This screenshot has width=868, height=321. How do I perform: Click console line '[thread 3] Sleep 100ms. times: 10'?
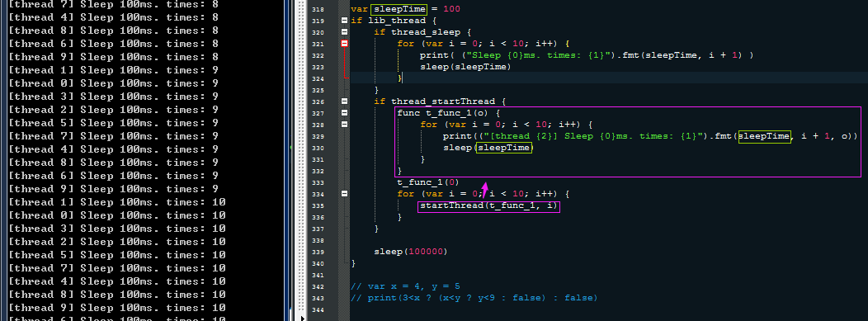tap(117, 229)
